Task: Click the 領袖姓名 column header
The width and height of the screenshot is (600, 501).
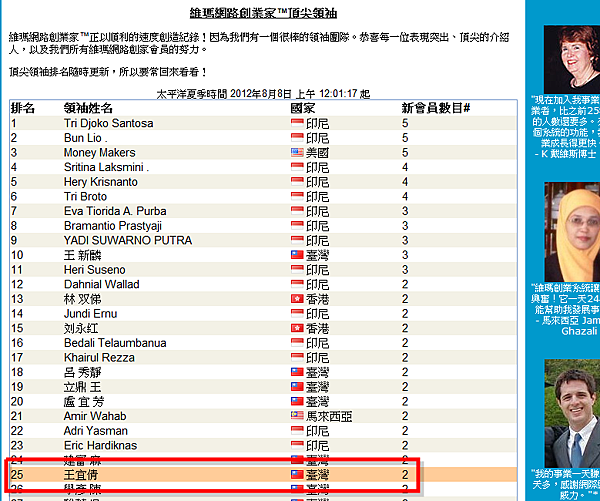Action: click(x=88, y=108)
